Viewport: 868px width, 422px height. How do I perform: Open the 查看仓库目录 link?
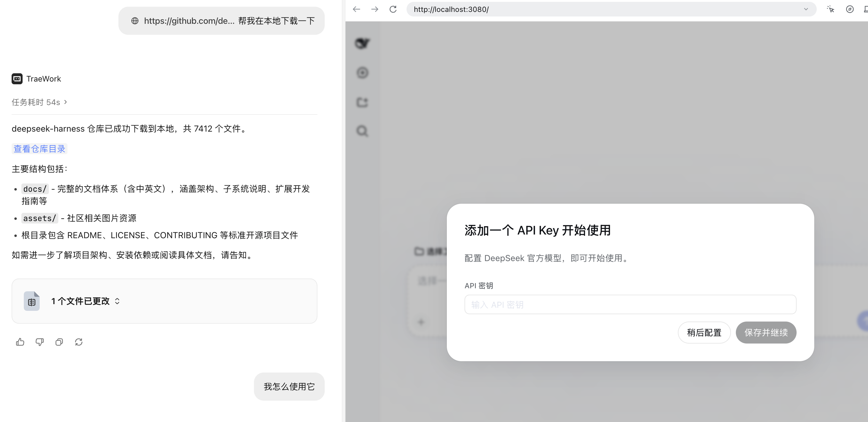pyautogui.click(x=39, y=149)
